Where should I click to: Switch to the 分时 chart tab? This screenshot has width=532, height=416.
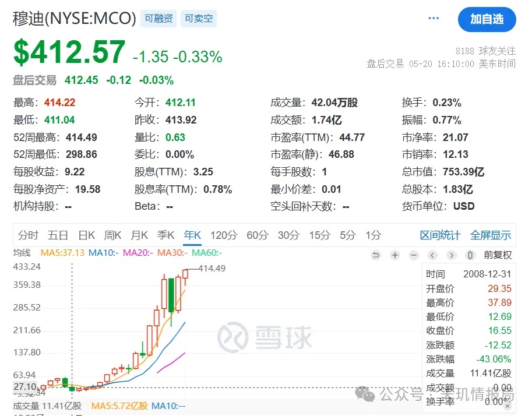(28, 235)
